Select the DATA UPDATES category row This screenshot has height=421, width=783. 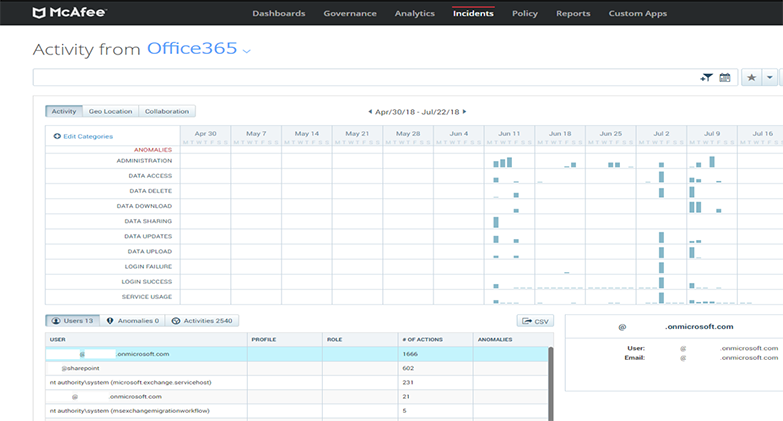pos(148,236)
